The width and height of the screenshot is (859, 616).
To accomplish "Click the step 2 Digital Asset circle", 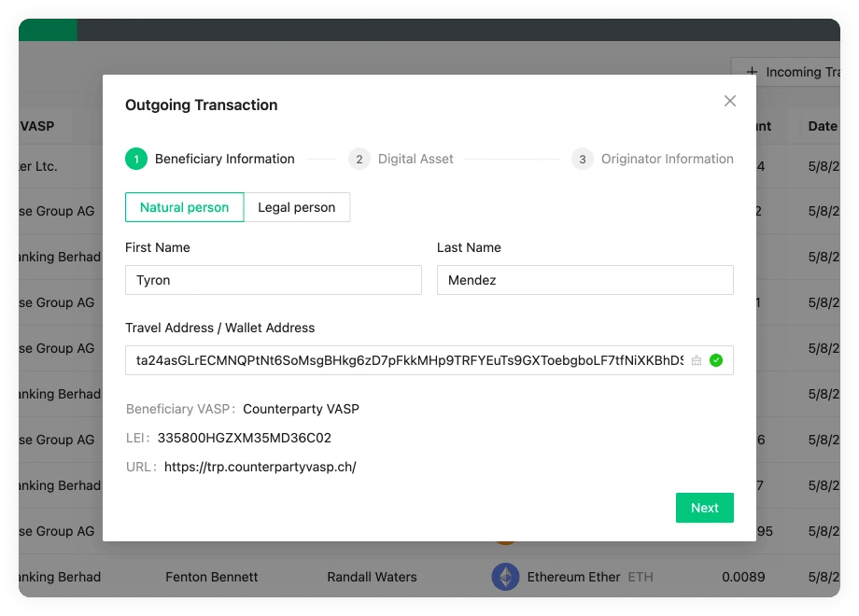I will click(359, 159).
